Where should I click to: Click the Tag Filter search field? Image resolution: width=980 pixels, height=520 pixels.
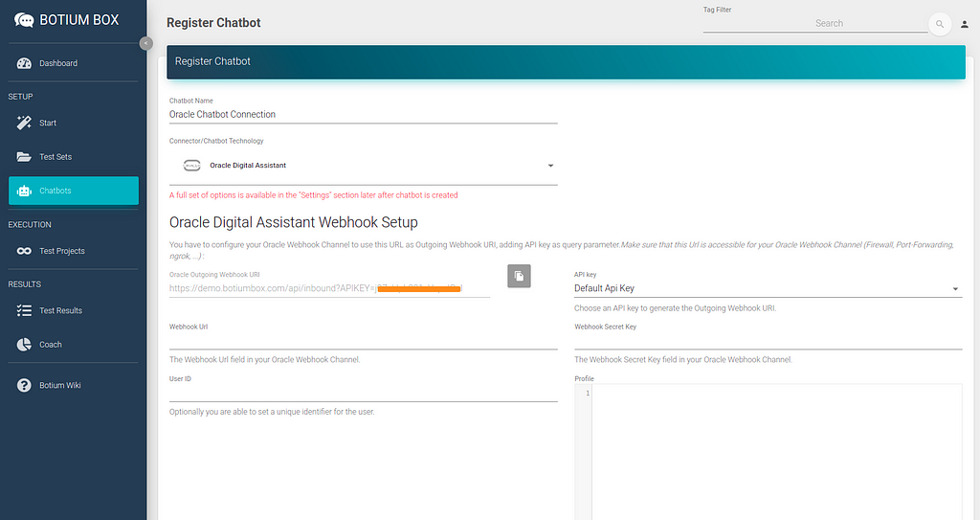point(815,24)
